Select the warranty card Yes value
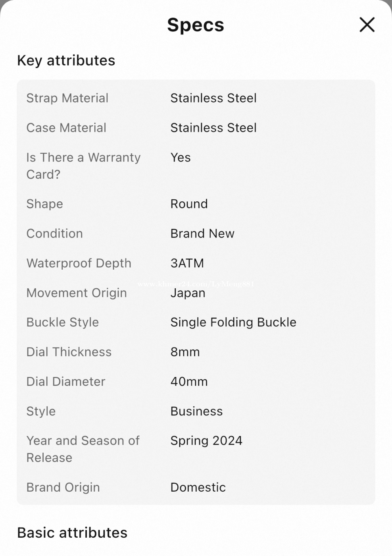Viewport: 392px width, 556px height. tap(181, 158)
